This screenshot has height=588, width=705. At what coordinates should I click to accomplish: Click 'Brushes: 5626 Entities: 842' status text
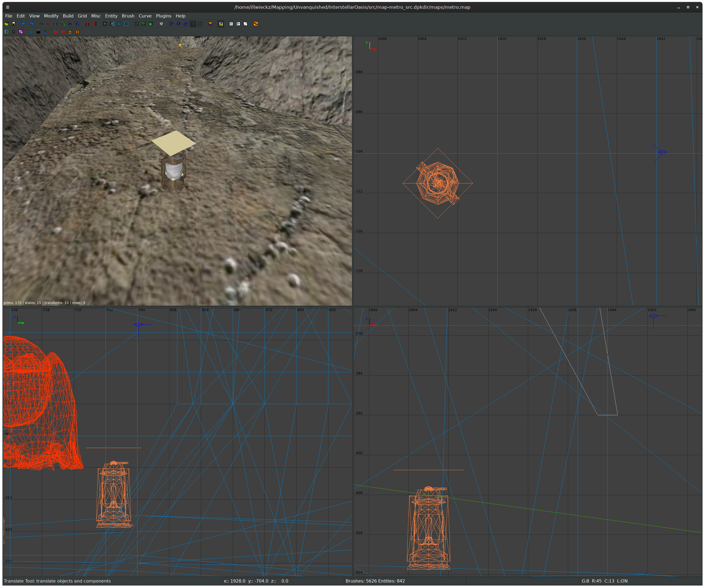(375, 581)
